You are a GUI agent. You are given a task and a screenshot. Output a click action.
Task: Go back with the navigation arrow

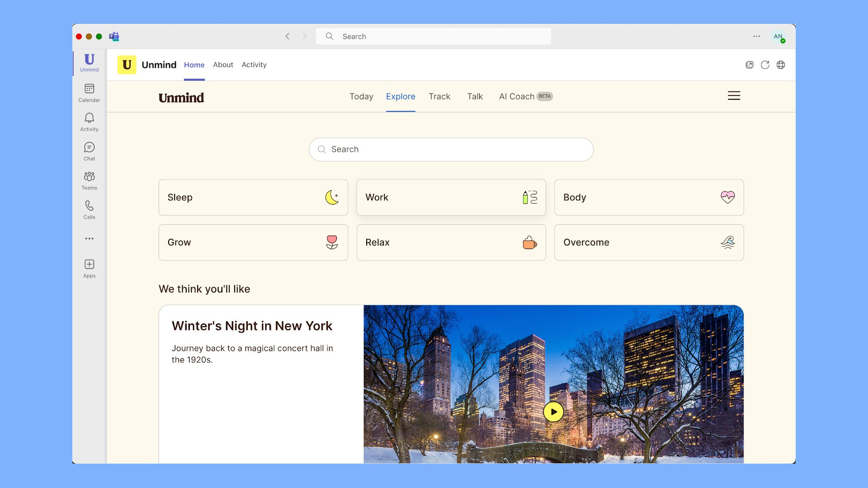click(x=288, y=36)
